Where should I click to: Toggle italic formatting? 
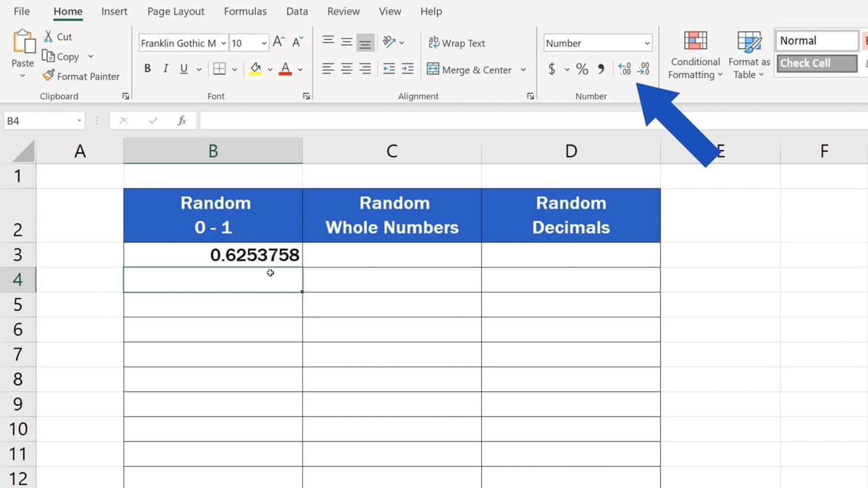165,68
